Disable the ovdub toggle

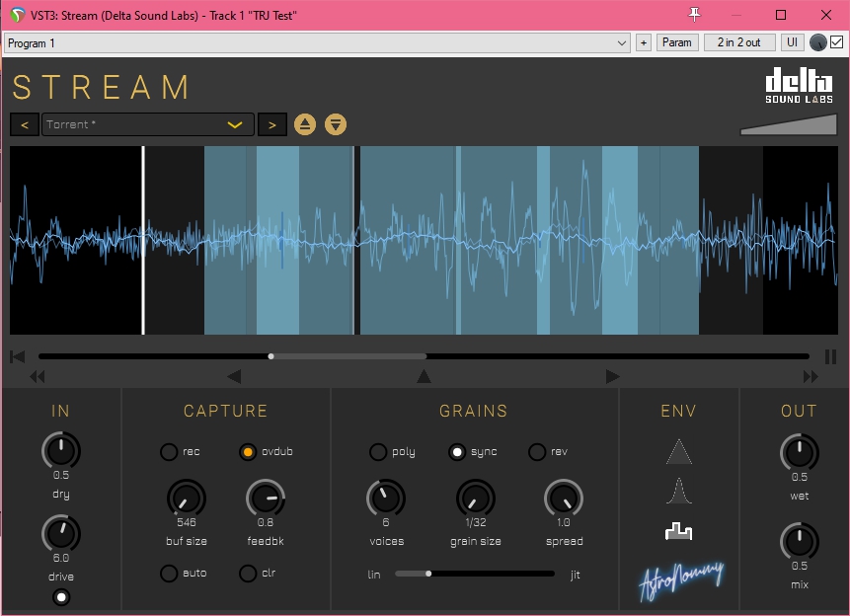tap(248, 452)
